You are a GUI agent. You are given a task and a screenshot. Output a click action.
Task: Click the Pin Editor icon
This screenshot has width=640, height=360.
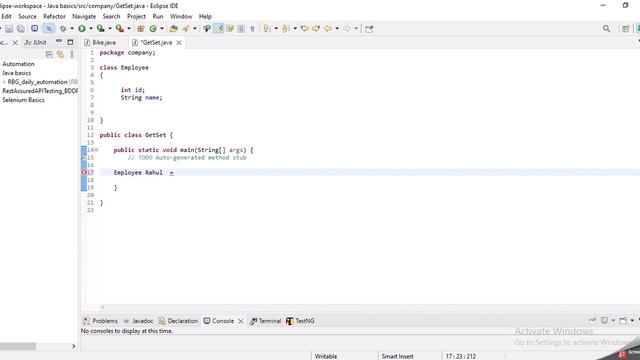click(369, 29)
